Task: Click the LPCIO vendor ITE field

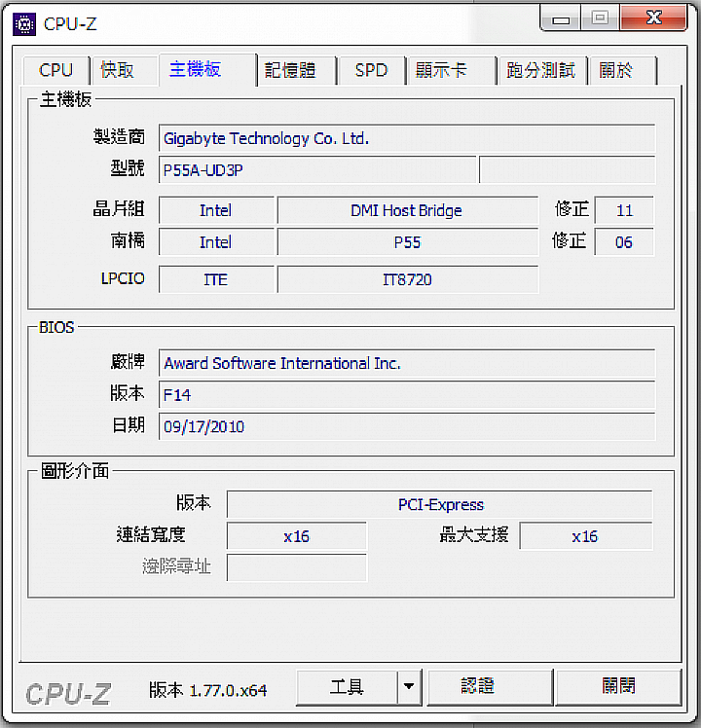Action: coord(216,279)
